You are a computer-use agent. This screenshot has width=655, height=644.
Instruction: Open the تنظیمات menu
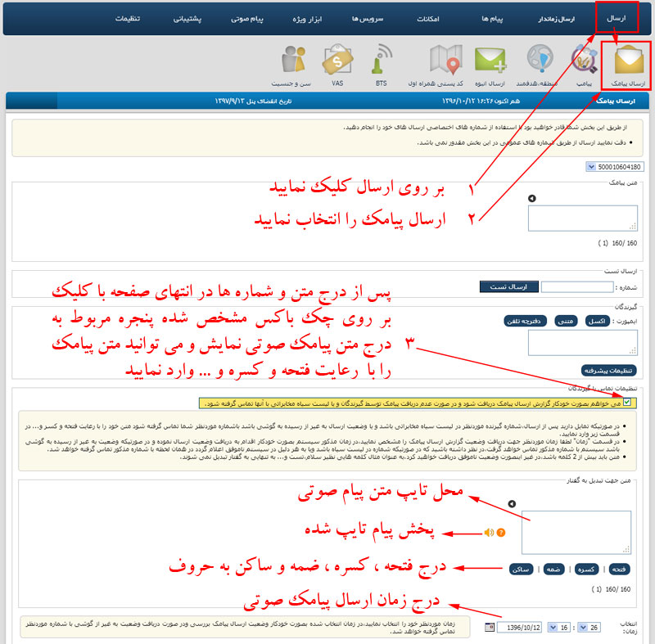128,19
